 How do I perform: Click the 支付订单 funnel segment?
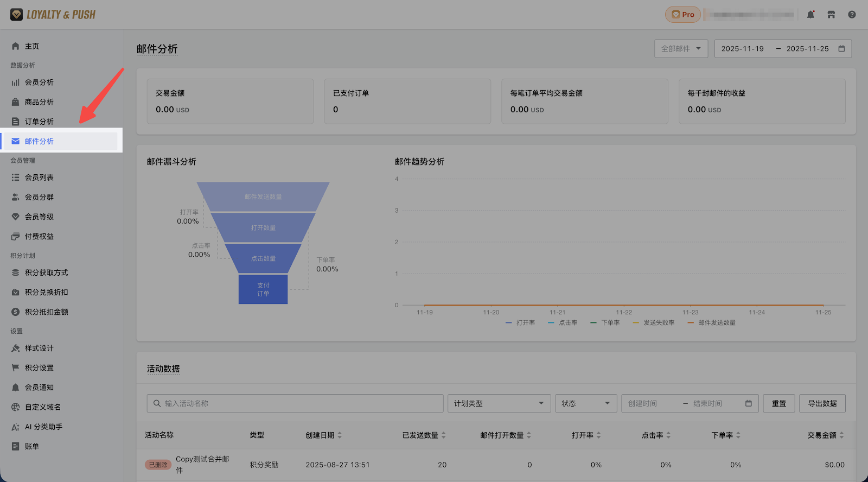[263, 289]
